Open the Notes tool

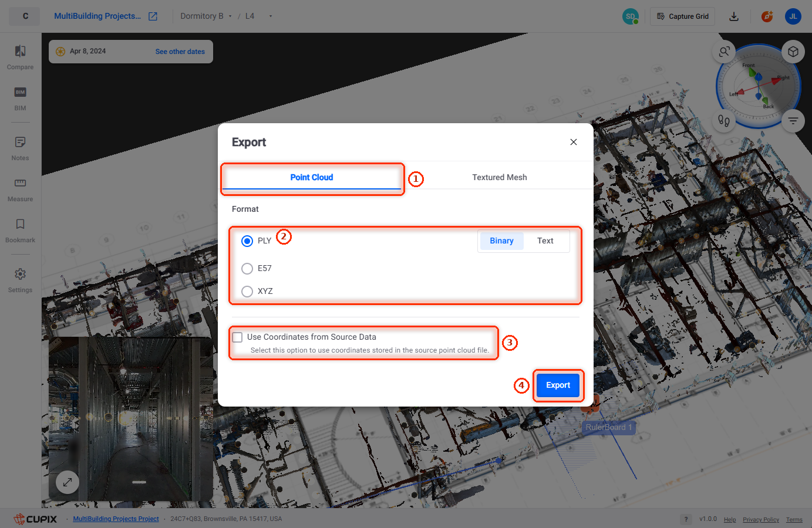pos(20,148)
